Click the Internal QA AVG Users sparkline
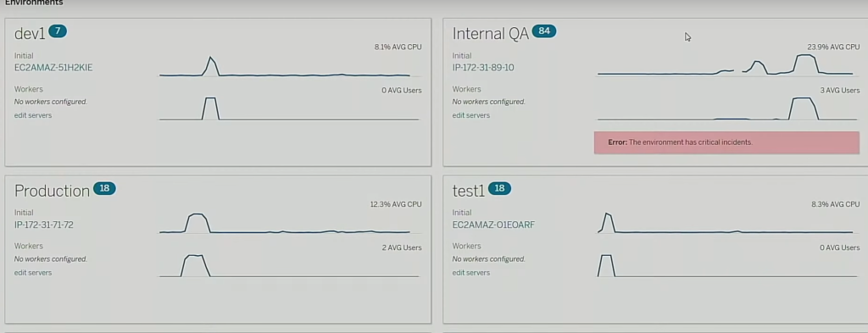 727,108
